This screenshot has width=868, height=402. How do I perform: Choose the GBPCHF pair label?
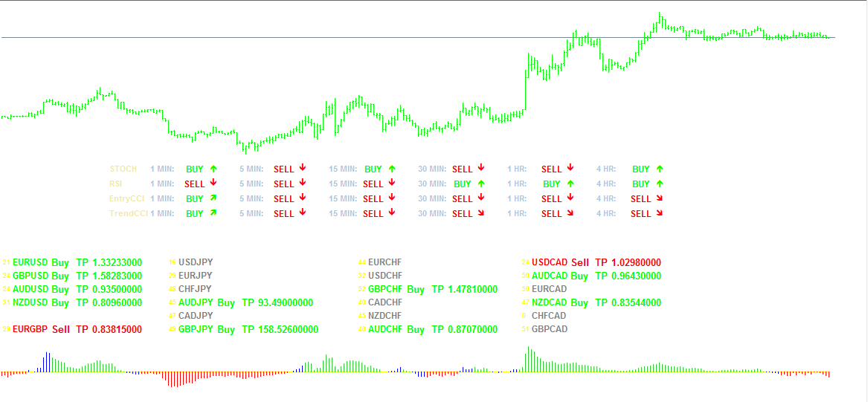[386, 289]
